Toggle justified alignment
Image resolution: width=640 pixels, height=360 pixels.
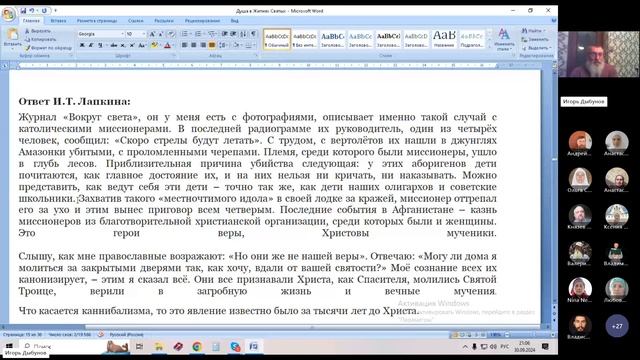[x=212, y=45]
